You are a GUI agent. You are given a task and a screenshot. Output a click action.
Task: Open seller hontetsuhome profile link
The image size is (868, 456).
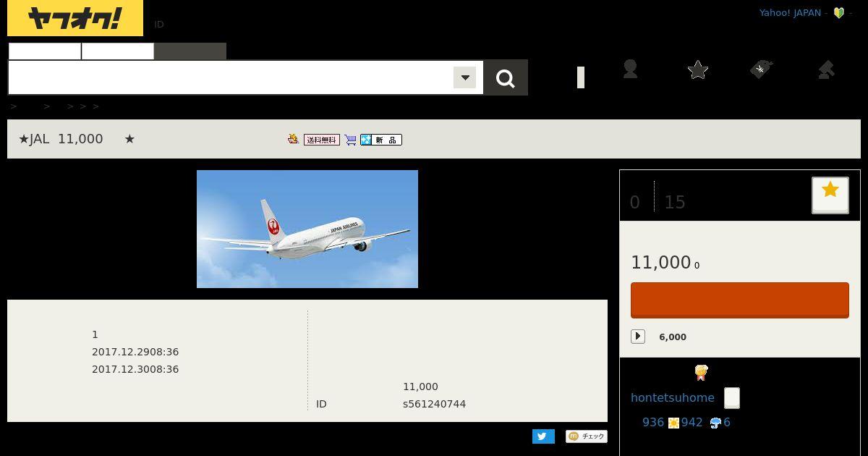673,397
